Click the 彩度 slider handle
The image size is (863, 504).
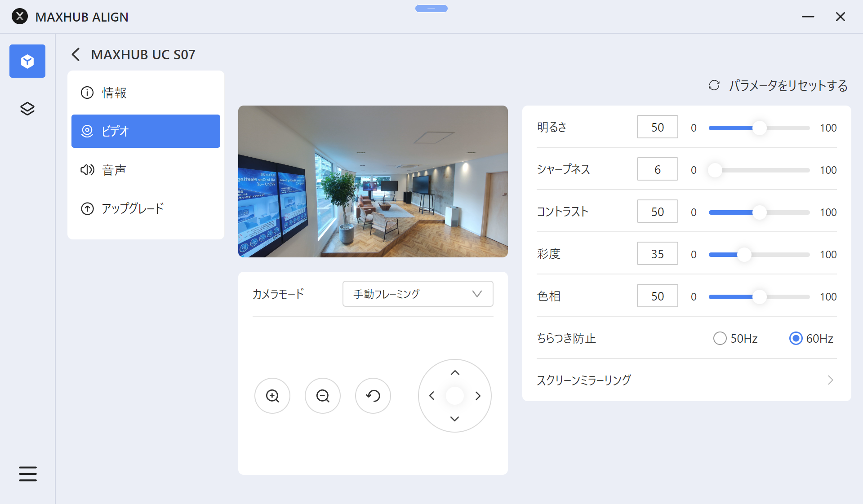click(744, 254)
